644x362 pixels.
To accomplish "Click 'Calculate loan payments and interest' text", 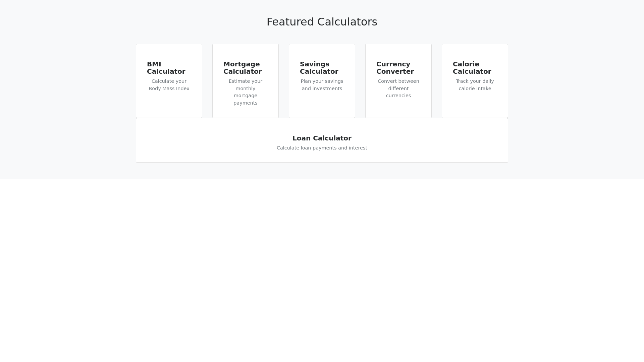I will point(322,148).
